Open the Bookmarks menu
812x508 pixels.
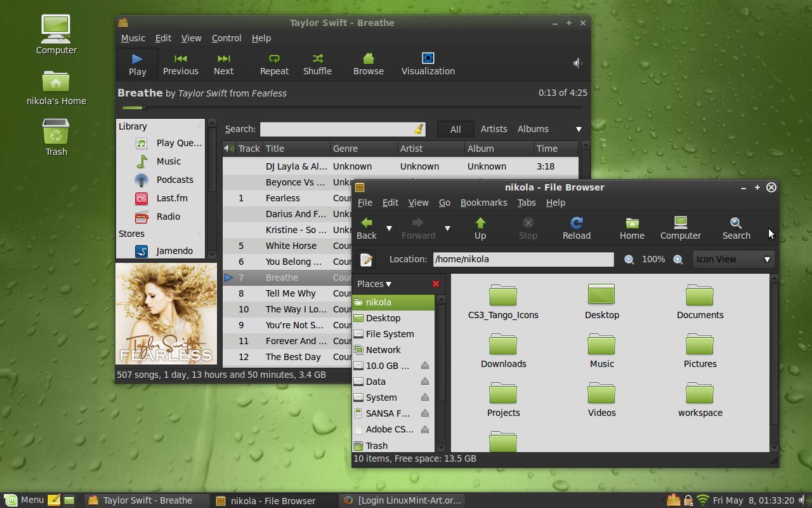(x=483, y=203)
